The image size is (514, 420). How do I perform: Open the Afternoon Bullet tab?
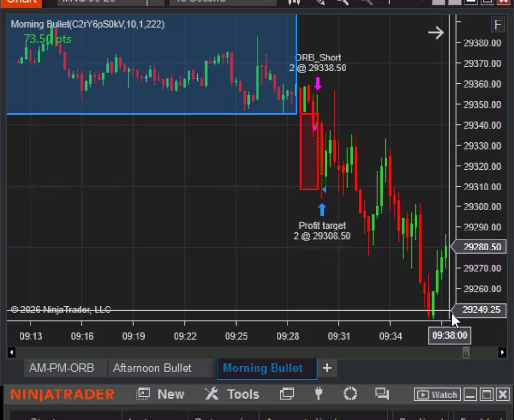tap(152, 368)
